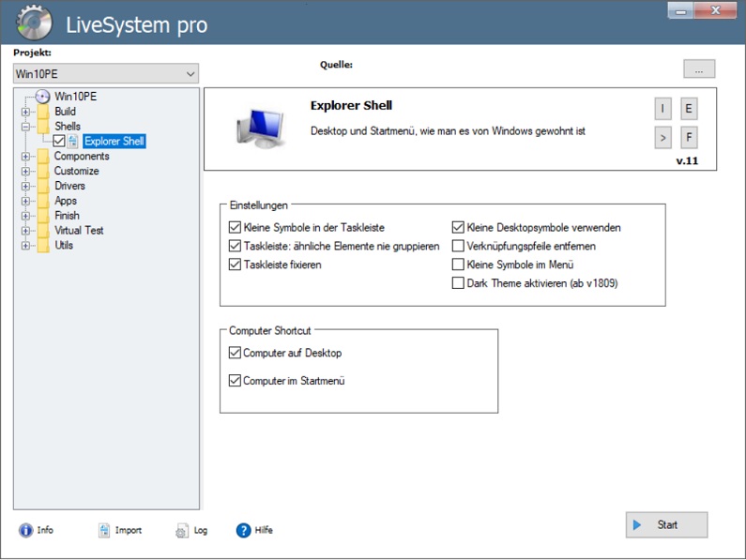
Task: Select the Drivers tree label
Action: click(69, 186)
